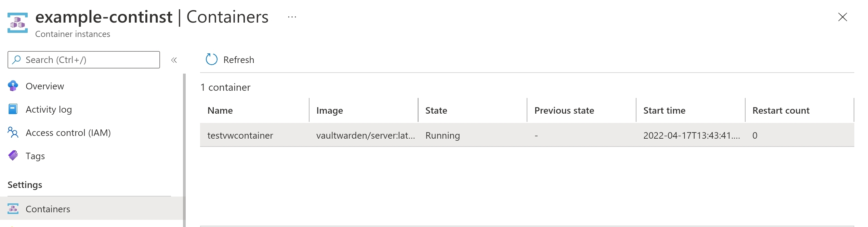Click the Activity log book icon
The image size is (868, 227).
[x=13, y=109]
